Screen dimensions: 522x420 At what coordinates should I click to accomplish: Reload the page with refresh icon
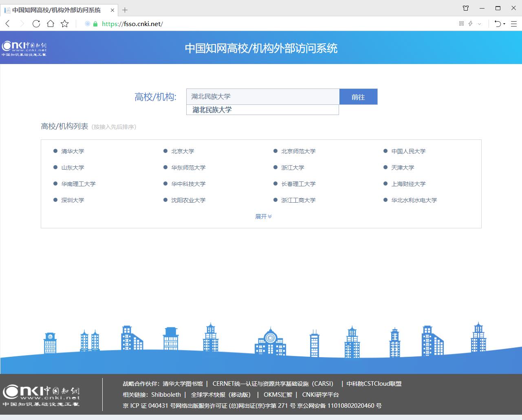pyautogui.click(x=36, y=24)
